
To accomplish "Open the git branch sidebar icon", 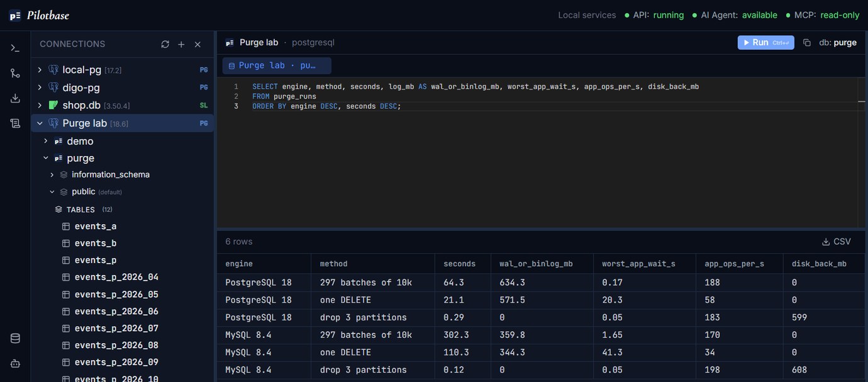I will coord(15,73).
